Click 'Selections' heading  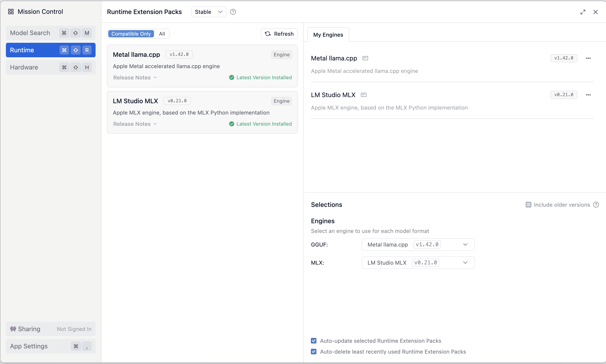click(326, 205)
